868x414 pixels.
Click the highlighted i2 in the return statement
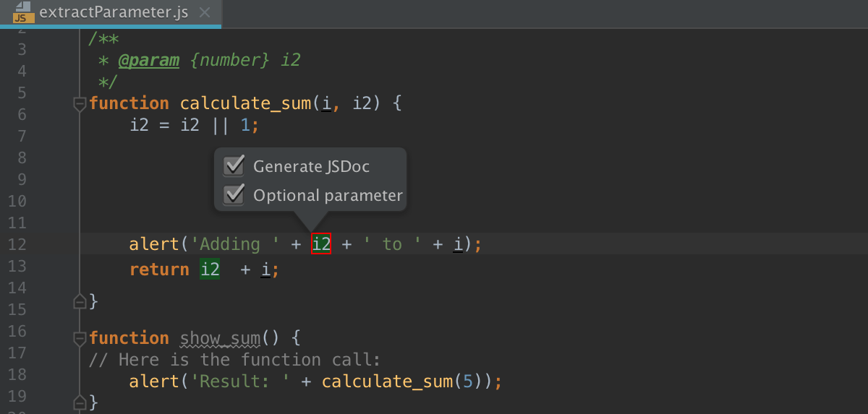(x=210, y=270)
